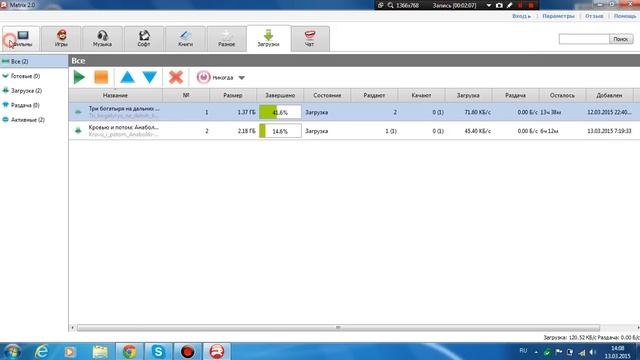Image resolution: width=640 pixels, height=360 pixels.
Task: Focus the search input field
Action: pos(584,39)
